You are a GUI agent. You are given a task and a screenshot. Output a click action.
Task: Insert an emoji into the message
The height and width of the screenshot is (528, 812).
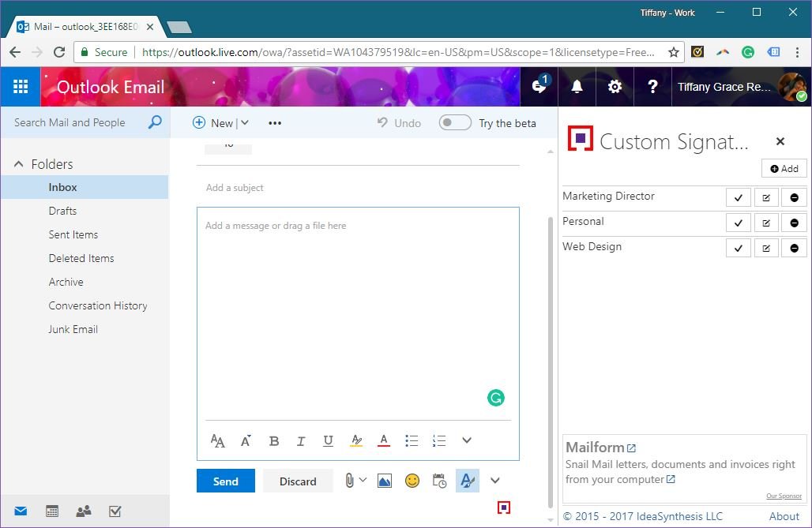(412, 481)
